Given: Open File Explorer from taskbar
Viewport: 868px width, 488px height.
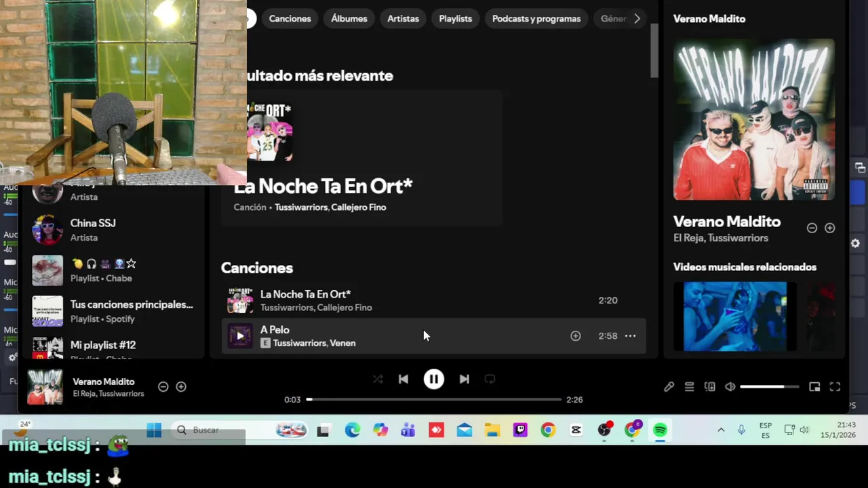Looking at the screenshot, I should pos(492,430).
